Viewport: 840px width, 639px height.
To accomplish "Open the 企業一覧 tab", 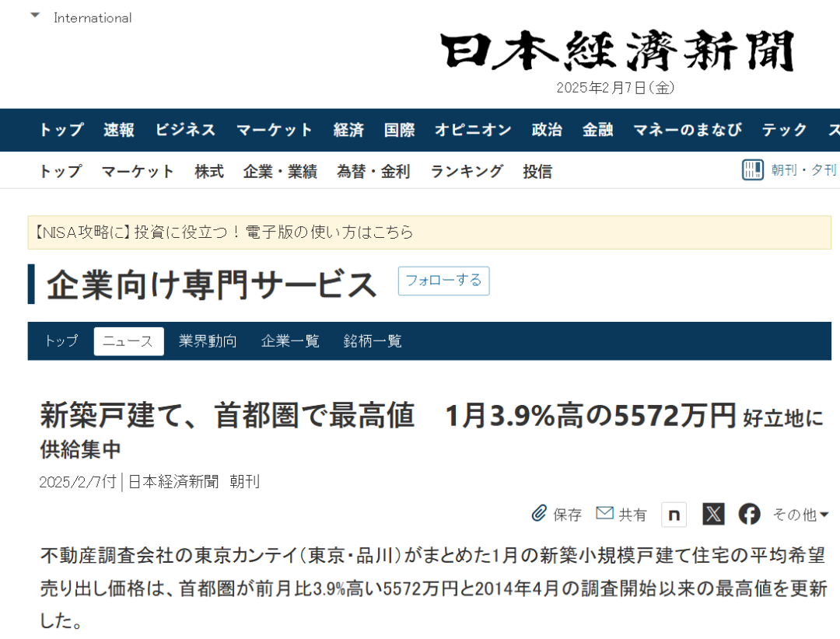I will pos(290,341).
